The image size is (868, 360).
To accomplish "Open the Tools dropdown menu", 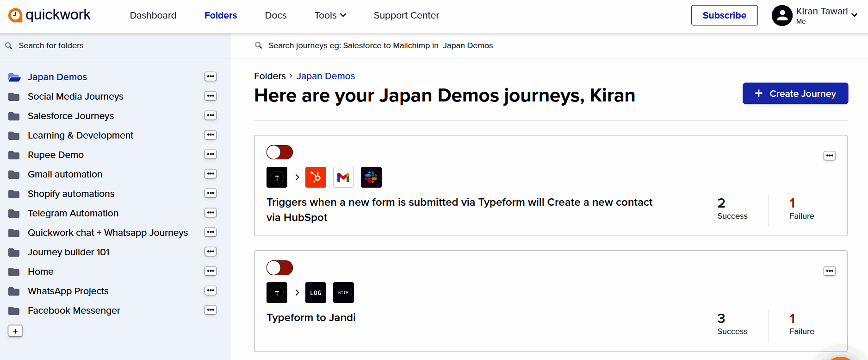I will pyautogui.click(x=330, y=15).
